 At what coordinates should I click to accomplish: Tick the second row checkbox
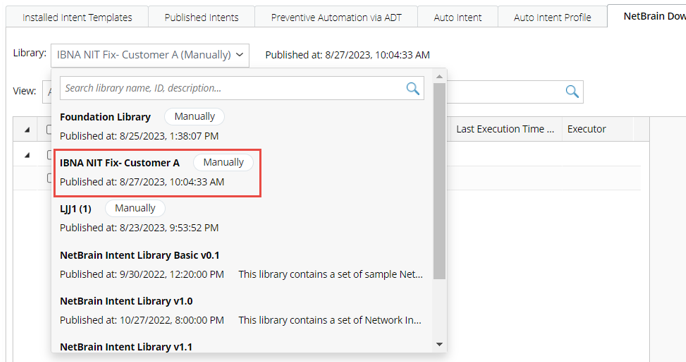click(49, 178)
